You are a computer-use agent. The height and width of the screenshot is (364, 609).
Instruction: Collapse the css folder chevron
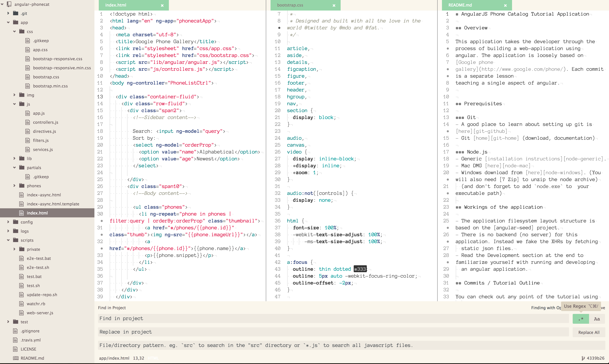pyautogui.click(x=14, y=31)
